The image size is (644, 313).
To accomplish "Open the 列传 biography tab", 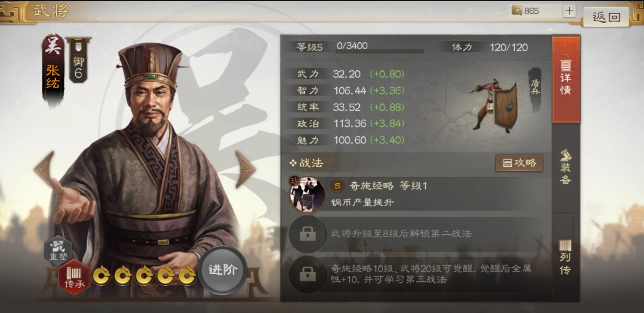I will (x=566, y=257).
